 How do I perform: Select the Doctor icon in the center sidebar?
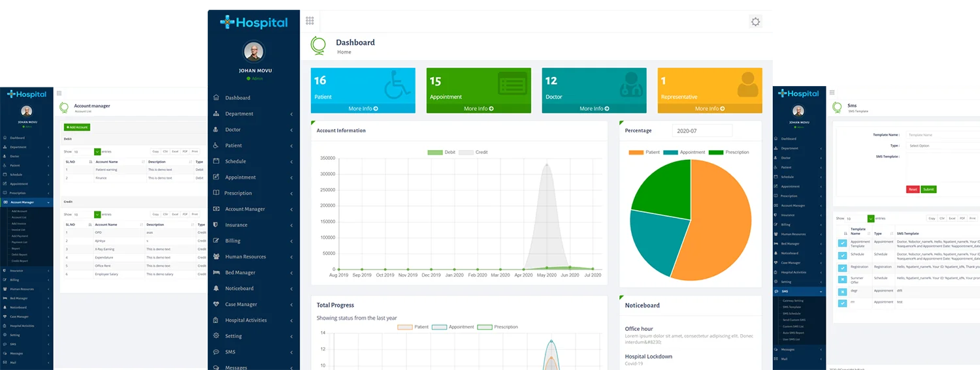216,129
